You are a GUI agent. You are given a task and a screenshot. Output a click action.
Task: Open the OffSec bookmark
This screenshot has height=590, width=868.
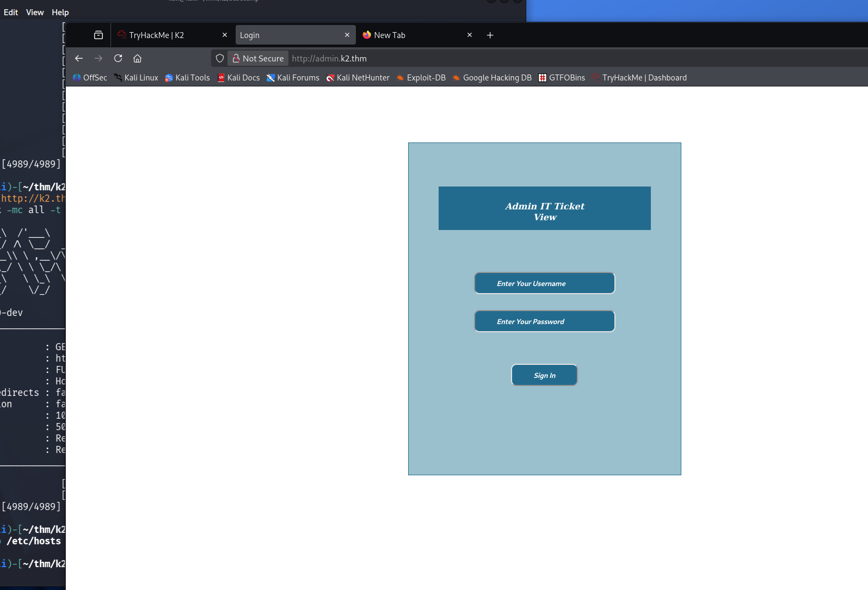click(90, 78)
